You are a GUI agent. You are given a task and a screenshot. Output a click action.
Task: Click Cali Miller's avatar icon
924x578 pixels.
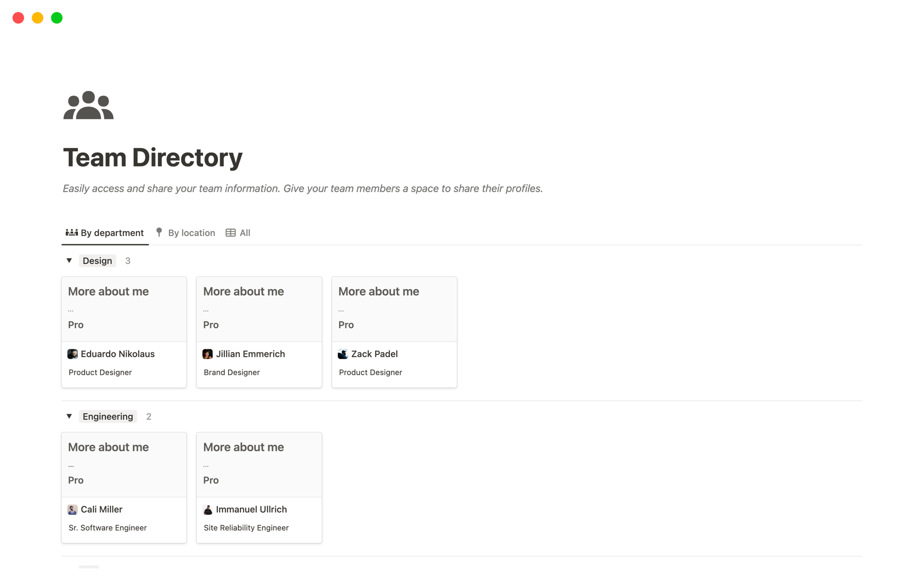click(73, 510)
